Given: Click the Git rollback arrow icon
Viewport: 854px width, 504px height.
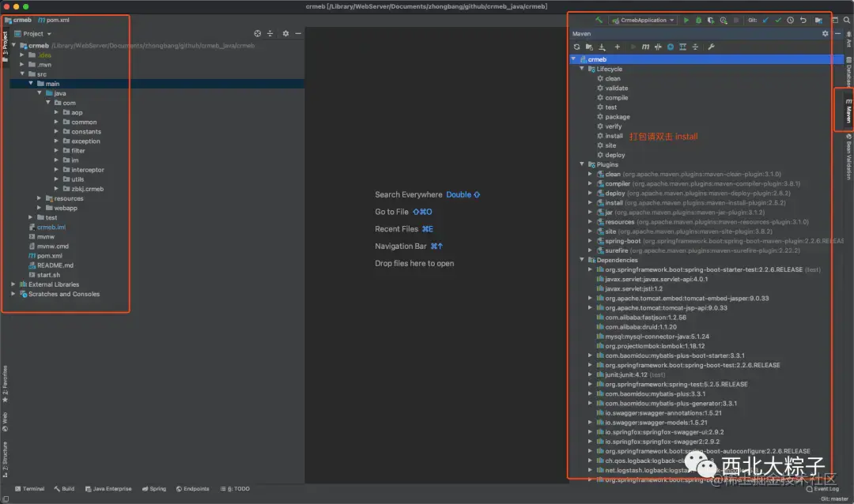Looking at the screenshot, I should 803,20.
